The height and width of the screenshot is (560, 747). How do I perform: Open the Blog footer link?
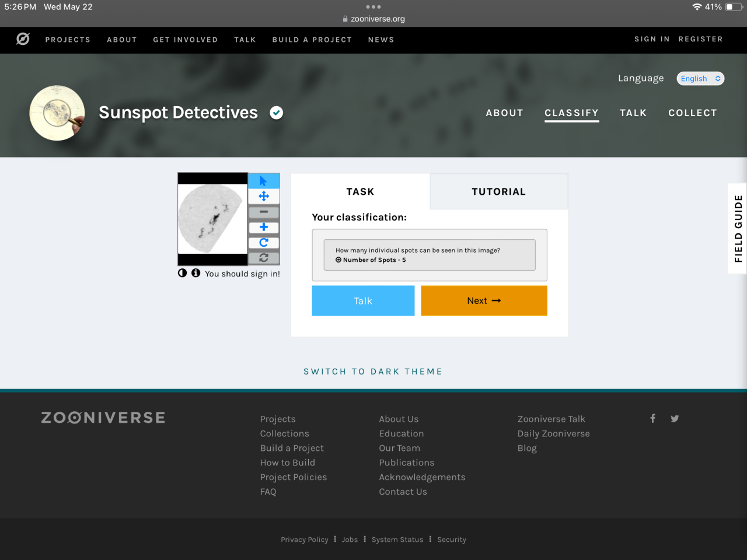coord(527,448)
